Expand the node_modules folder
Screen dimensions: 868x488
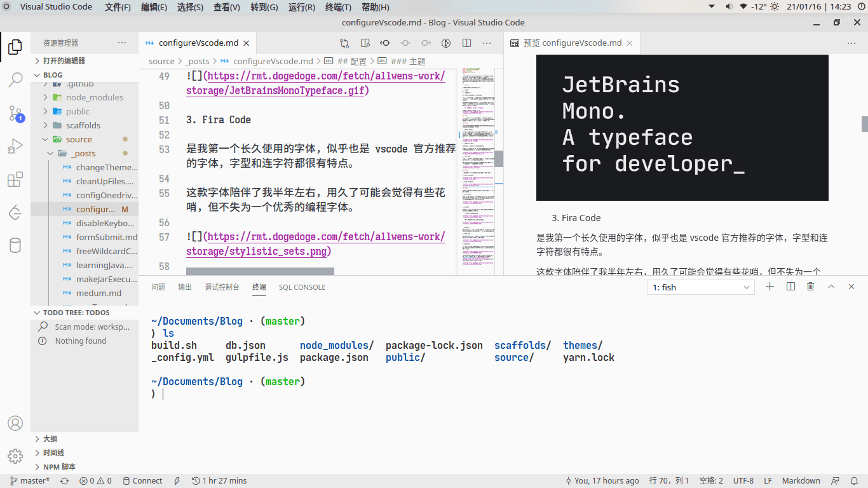(x=94, y=97)
